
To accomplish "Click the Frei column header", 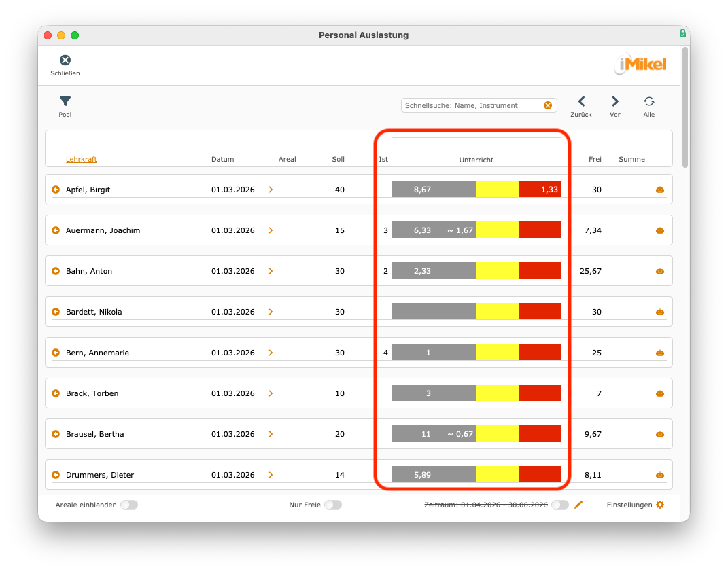I will [595, 159].
